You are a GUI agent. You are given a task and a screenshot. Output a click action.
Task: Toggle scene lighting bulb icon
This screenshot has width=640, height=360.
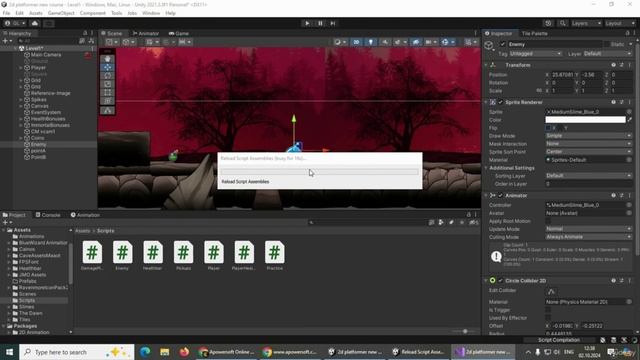(x=371, y=42)
